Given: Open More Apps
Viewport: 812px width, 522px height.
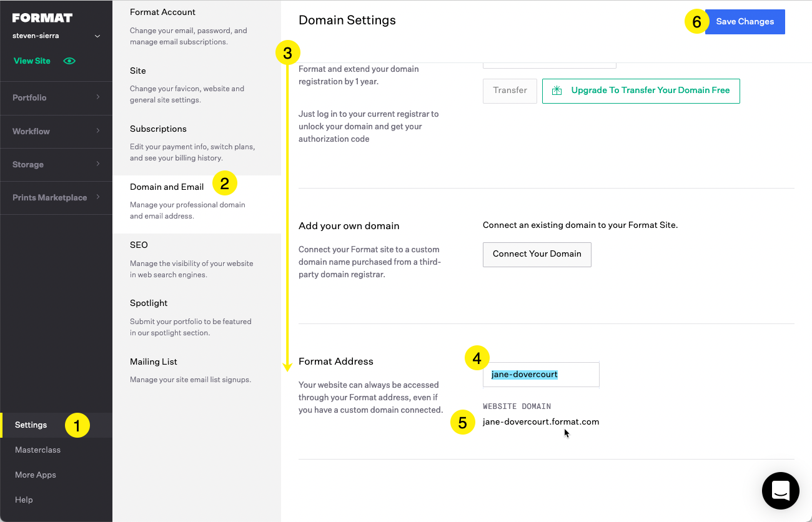Looking at the screenshot, I should point(36,475).
